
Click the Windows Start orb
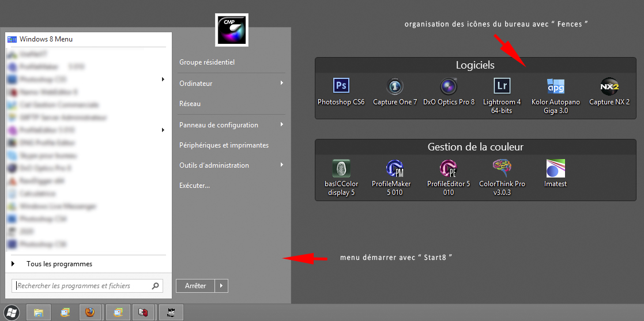12,312
